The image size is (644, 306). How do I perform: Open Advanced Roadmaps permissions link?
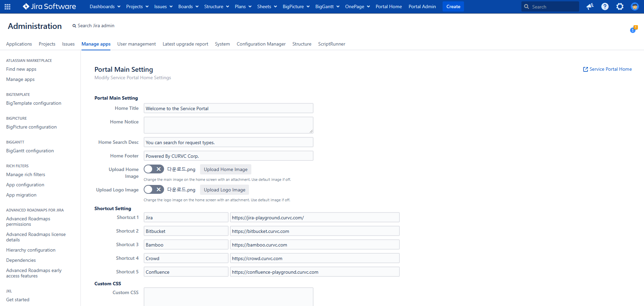[28, 221]
